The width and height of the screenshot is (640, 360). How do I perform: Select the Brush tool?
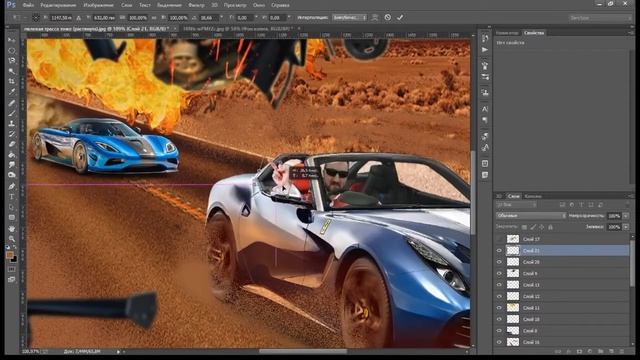[x=11, y=113]
